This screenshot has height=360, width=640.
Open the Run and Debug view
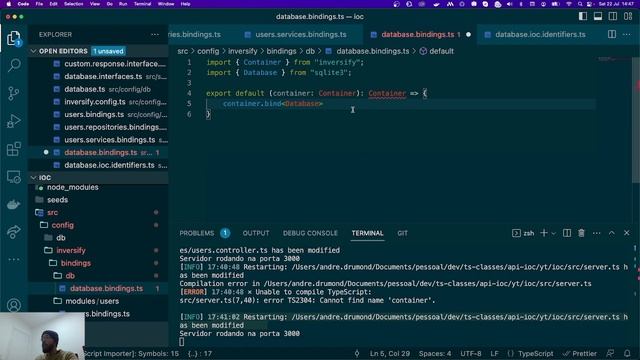click(x=13, y=121)
